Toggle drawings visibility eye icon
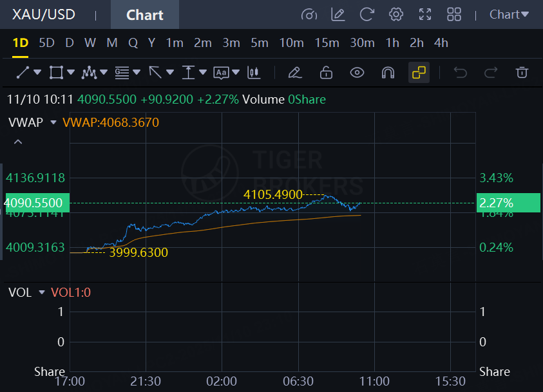The width and height of the screenshot is (543, 392). click(357, 72)
